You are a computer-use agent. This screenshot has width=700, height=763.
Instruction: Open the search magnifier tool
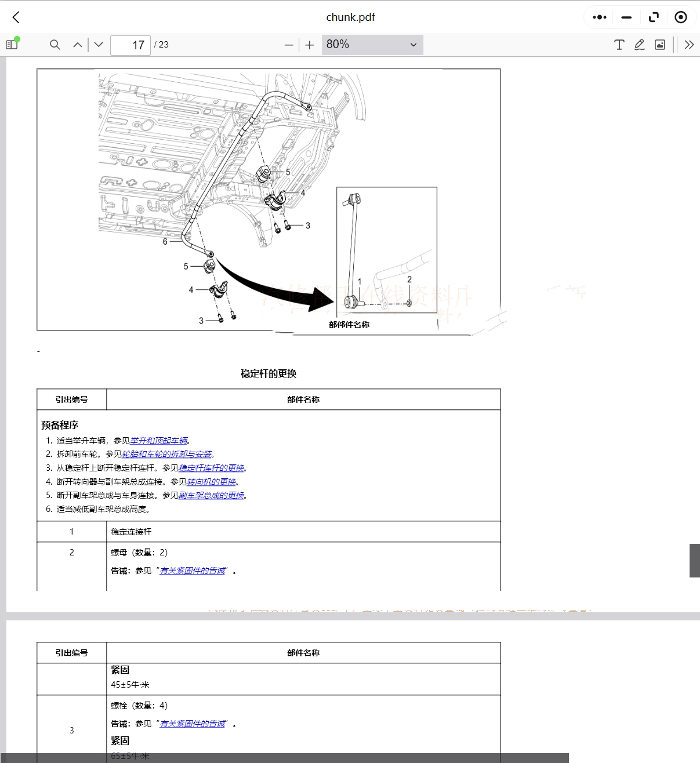(55, 45)
